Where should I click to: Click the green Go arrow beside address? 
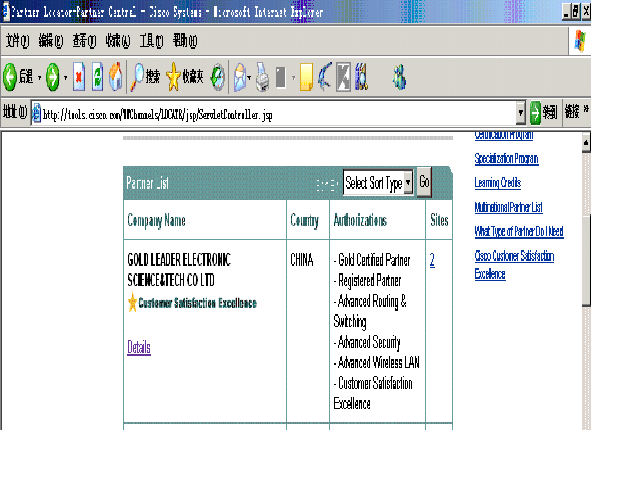pos(535,113)
